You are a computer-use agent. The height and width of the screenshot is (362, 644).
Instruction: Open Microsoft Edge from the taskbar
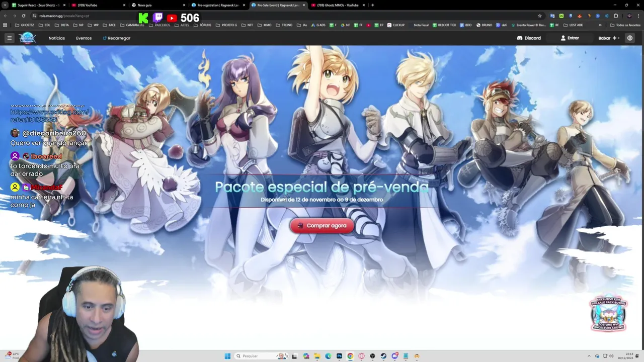(x=328, y=356)
